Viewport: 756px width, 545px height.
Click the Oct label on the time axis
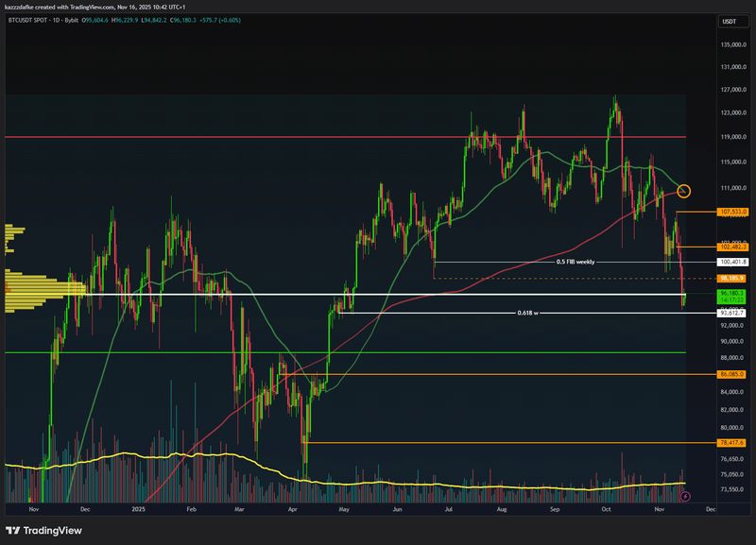point(606,509)
